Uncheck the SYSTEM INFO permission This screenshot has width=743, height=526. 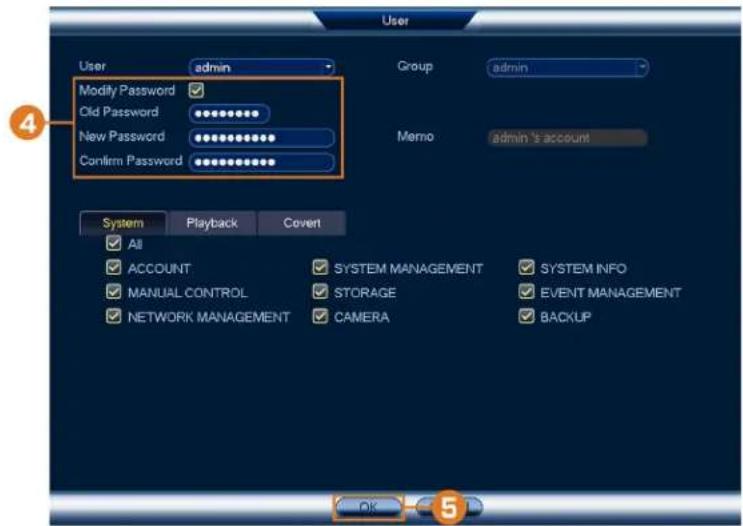click(x=526, y=267)
